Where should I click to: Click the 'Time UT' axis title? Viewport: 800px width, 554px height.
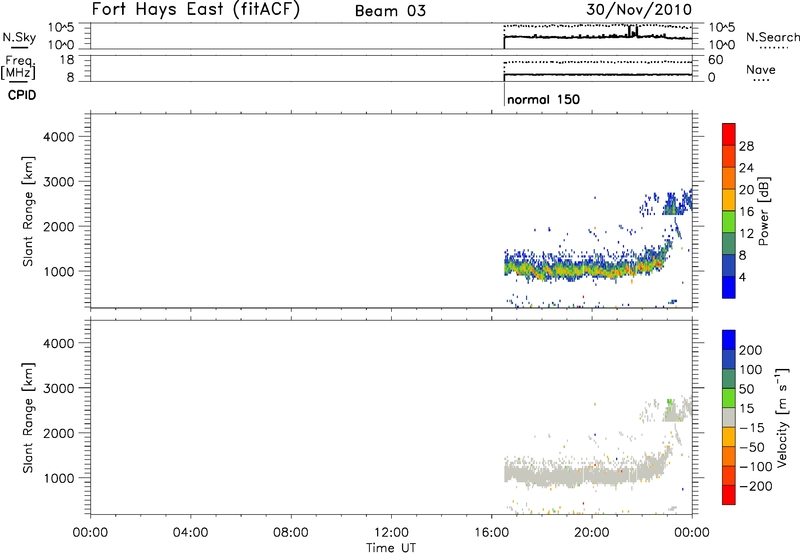(391, 548)
